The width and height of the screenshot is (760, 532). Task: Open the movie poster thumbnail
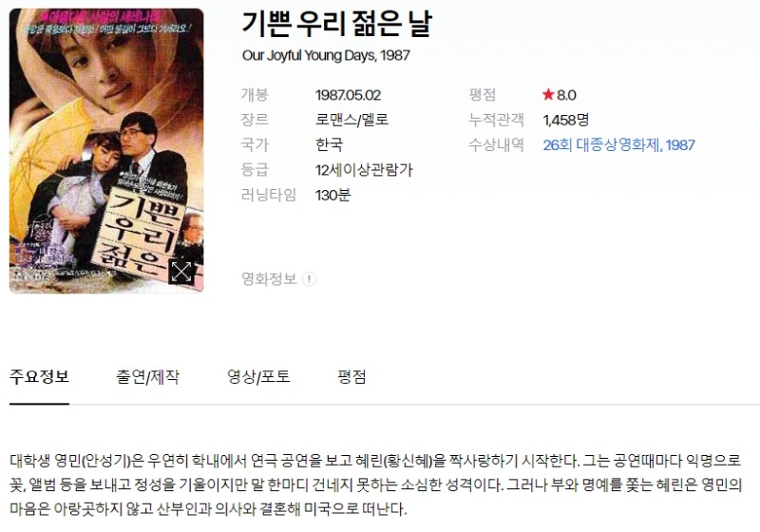pyautogui.click(x=106, y=151)
